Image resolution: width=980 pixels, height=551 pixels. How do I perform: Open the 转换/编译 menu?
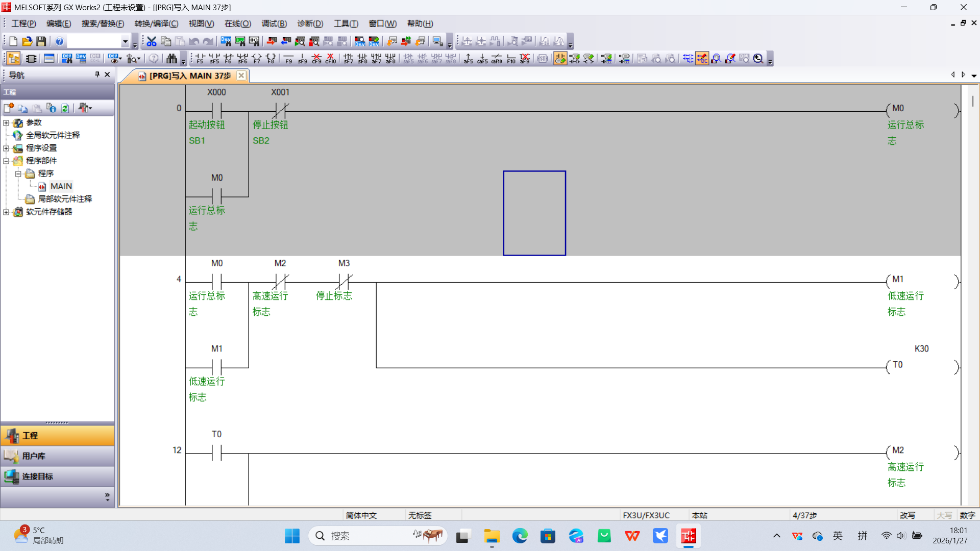pos(156,23)
